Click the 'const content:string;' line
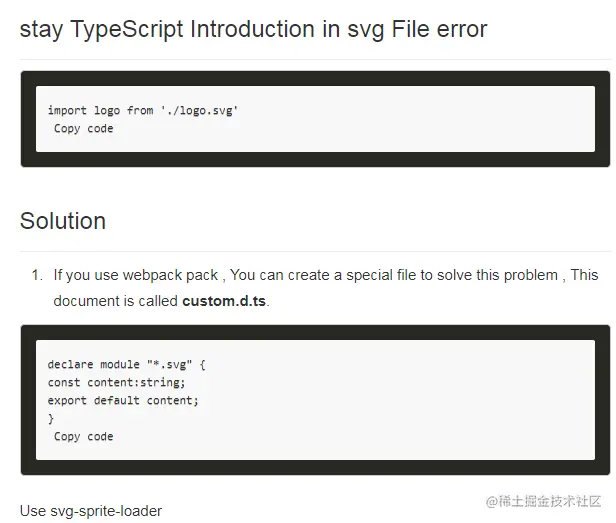 pyautogui.click(x=116, y=383)
